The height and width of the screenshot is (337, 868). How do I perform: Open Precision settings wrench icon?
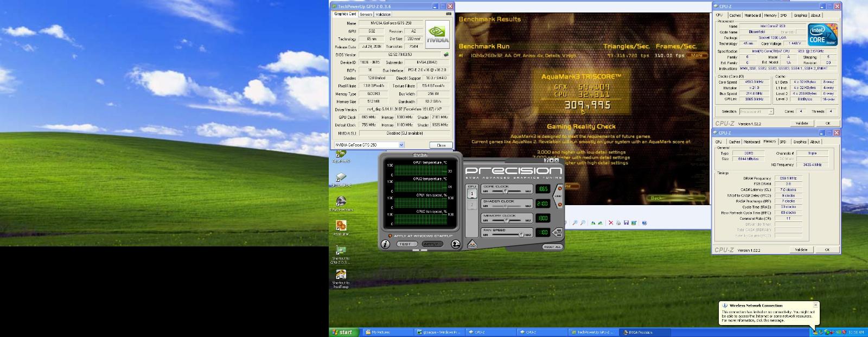tap(455, 244)
